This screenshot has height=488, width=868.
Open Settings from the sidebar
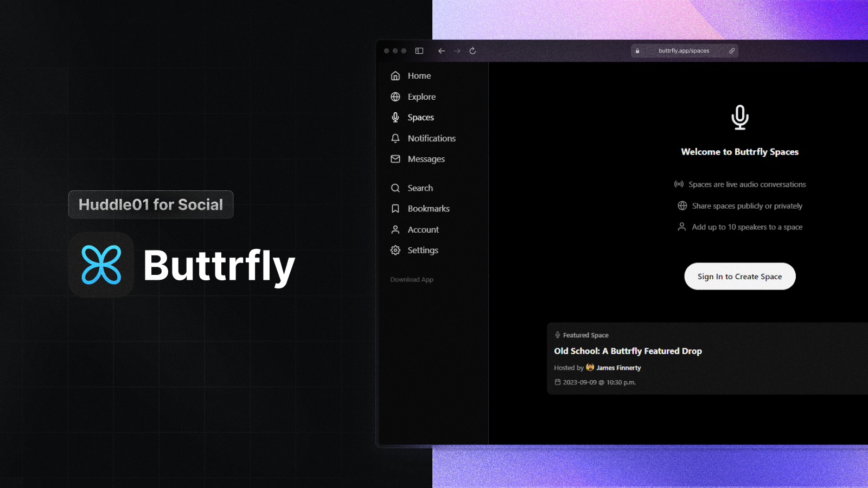click(423, 250)
